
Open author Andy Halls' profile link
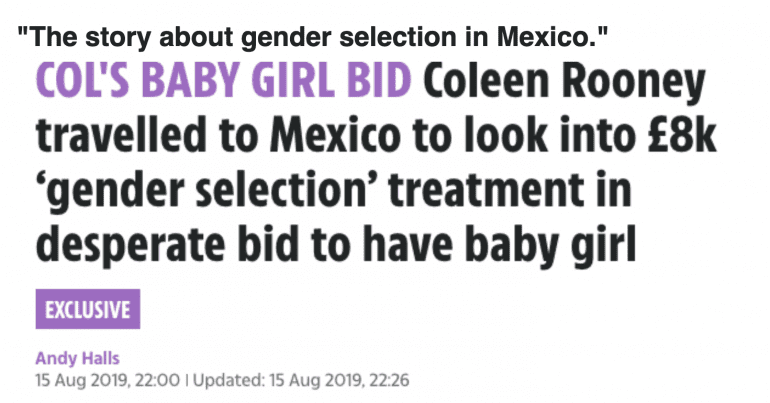point(77,358)
